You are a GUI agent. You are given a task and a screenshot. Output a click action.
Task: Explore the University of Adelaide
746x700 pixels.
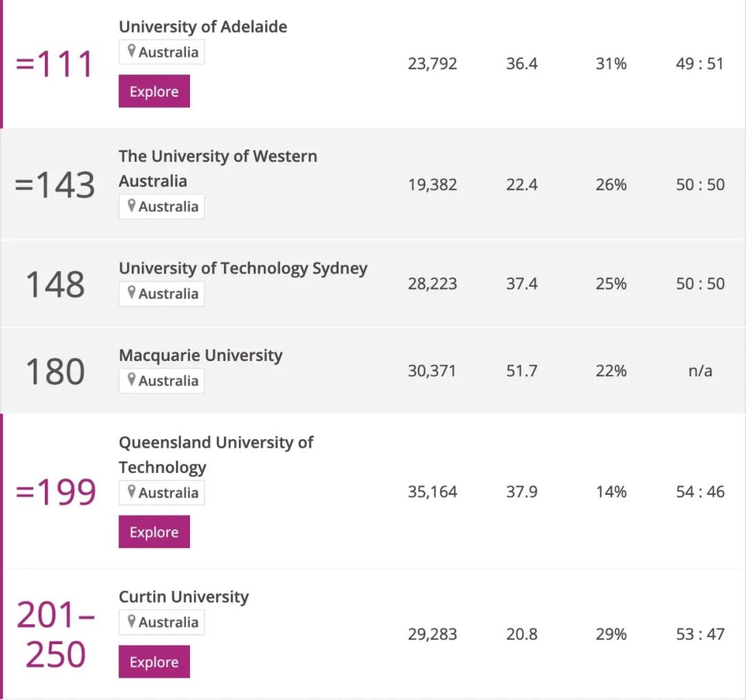click(x=154, y=91)
